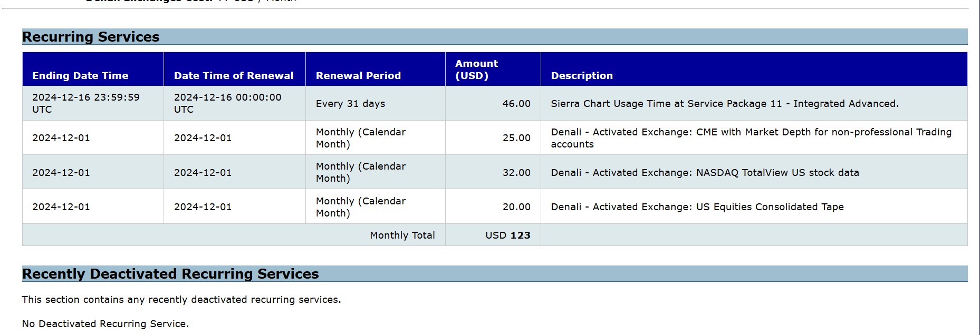Click the Monthly Total label
Image resolution: width=980 pixels, height=335 pixels.
(402, 235)
